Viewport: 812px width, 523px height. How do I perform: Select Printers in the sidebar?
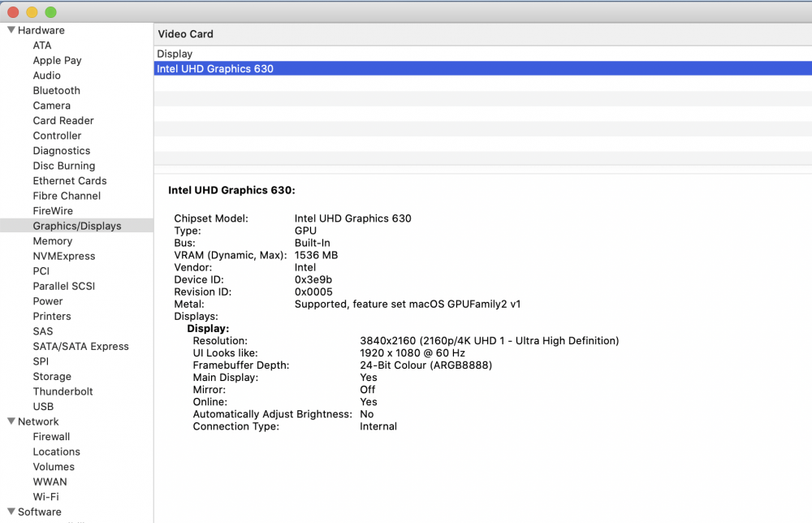[x=52, y=316]
